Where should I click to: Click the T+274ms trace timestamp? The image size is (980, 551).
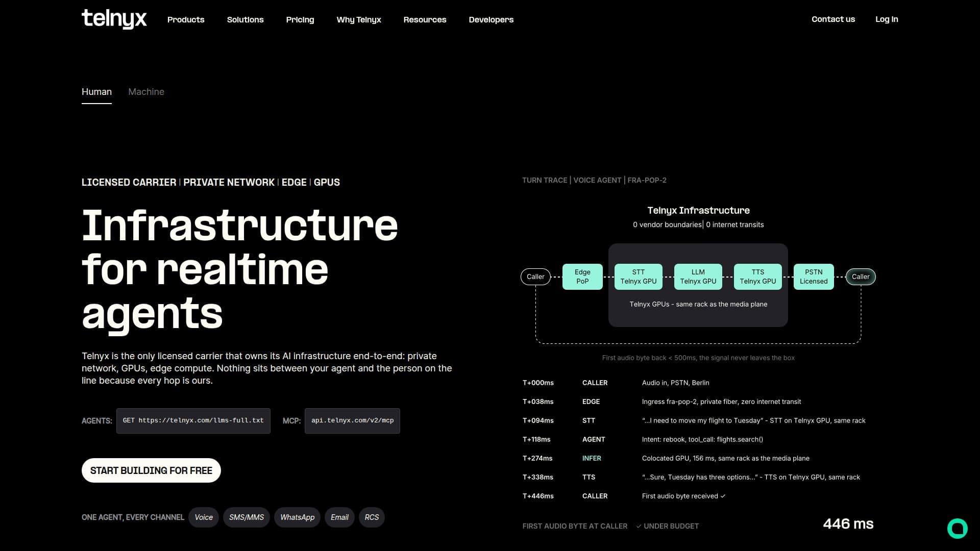point(537,458)
